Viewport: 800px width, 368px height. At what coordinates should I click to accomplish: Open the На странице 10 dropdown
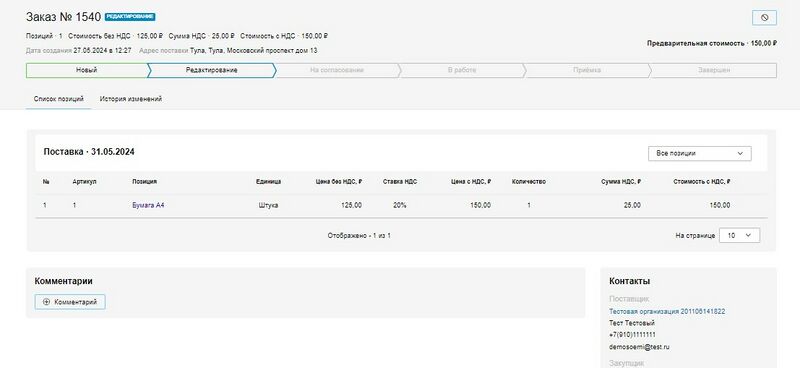click(x=739, y=235)
